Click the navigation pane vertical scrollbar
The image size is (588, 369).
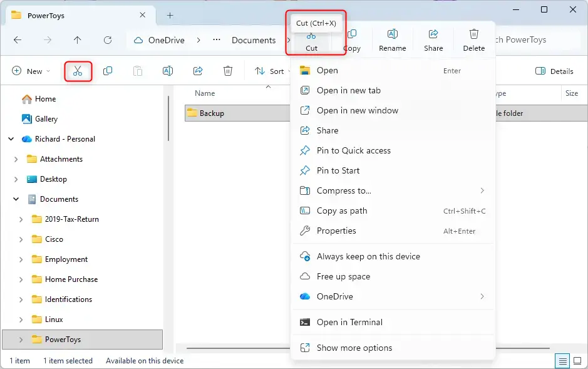168,118
